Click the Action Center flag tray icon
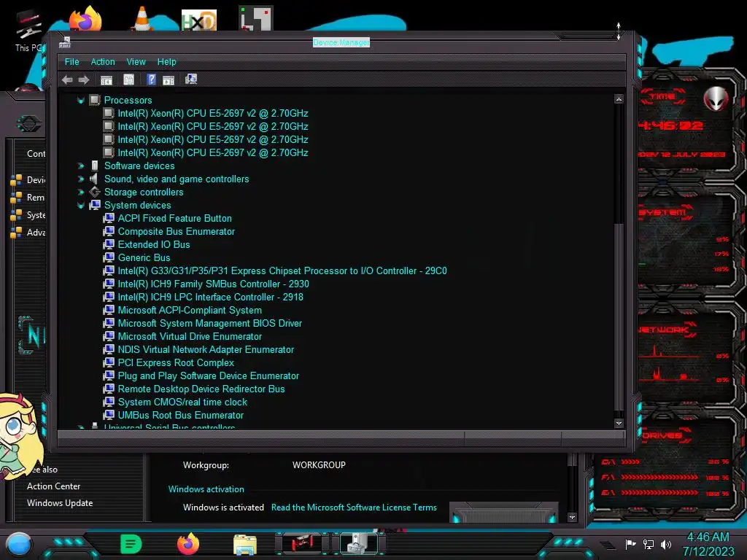747x560 pixels. coord(630,544)
